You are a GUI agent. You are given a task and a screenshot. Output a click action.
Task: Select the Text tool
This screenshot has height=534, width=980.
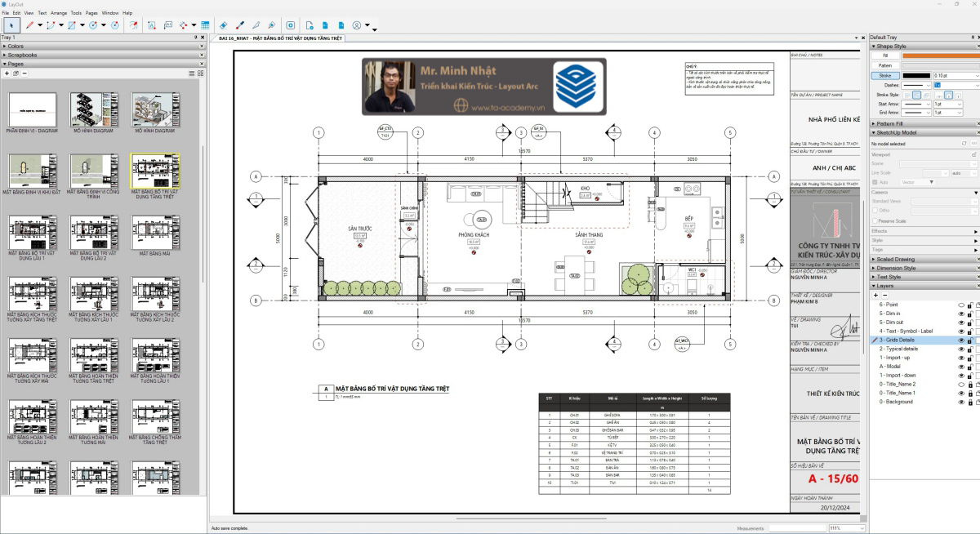[152, 25]
